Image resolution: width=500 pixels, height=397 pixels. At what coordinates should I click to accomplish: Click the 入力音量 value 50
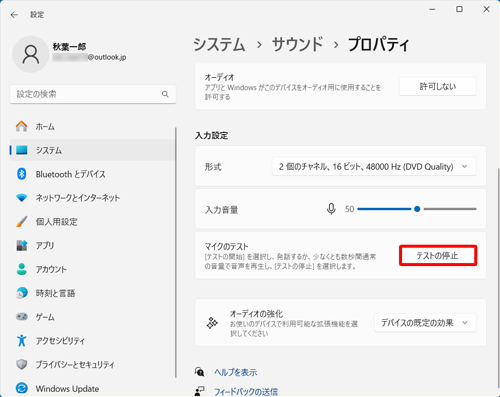(349, 209)
